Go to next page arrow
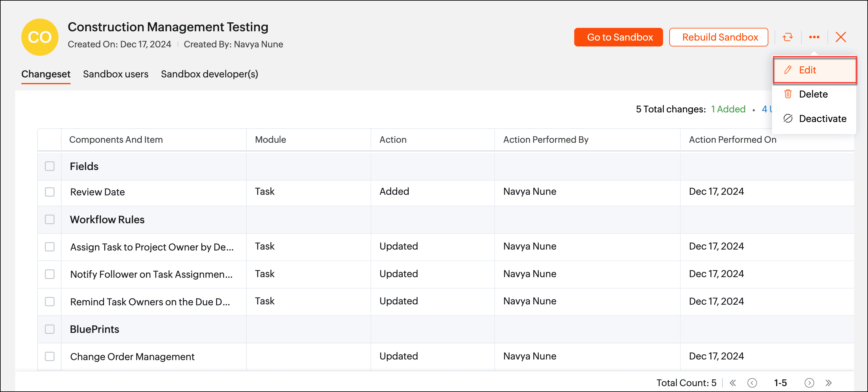Screen dimensions: 868x392 pyautogui.click(x=809, y=383)
